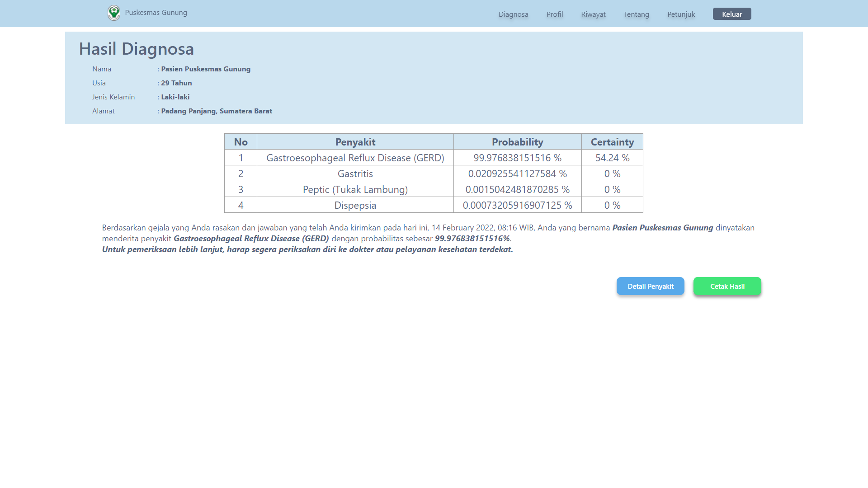Click the 54.24 % certainty value

(x=612, y=158)
